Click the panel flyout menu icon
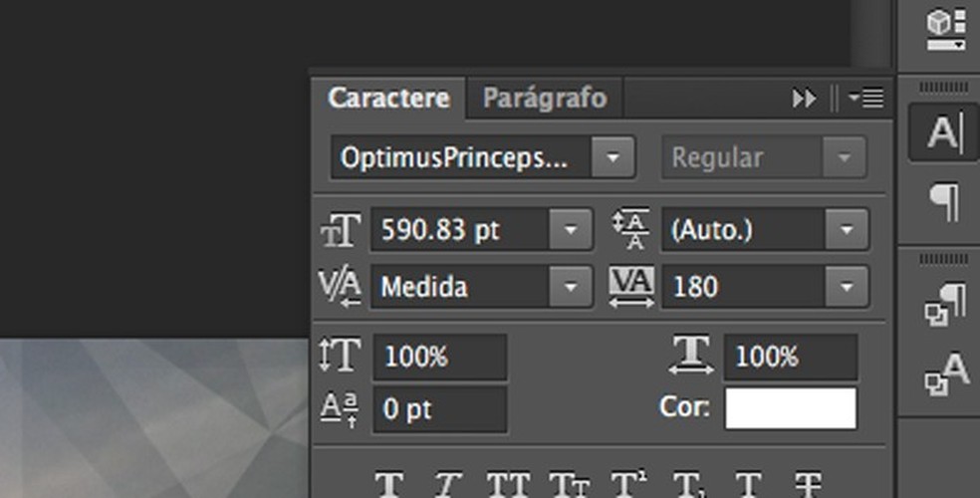 866,99
